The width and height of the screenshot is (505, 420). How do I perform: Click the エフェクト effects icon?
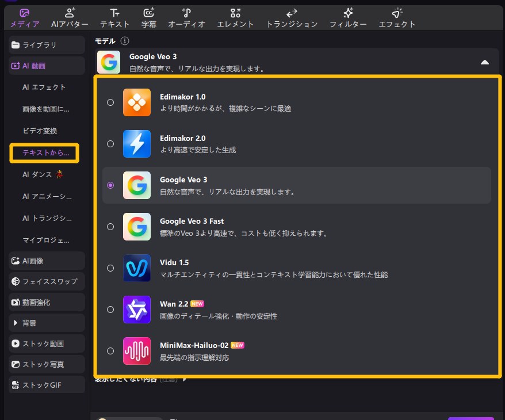click(x=397, y=13)
